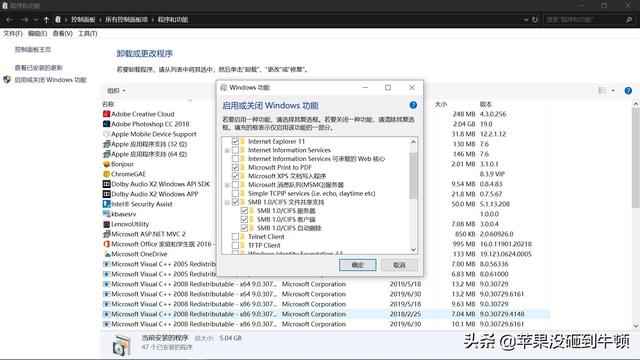Uncheck SMB 1.0/CIFS 服务器 checkbox

pos(244,211)
